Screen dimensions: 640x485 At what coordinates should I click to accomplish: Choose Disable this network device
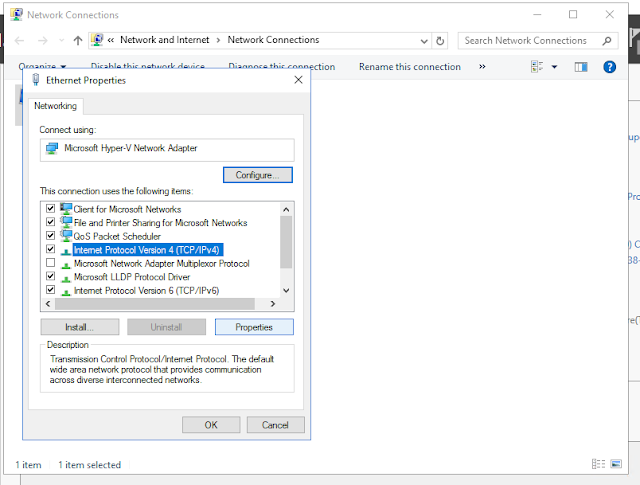pos(147,66)
